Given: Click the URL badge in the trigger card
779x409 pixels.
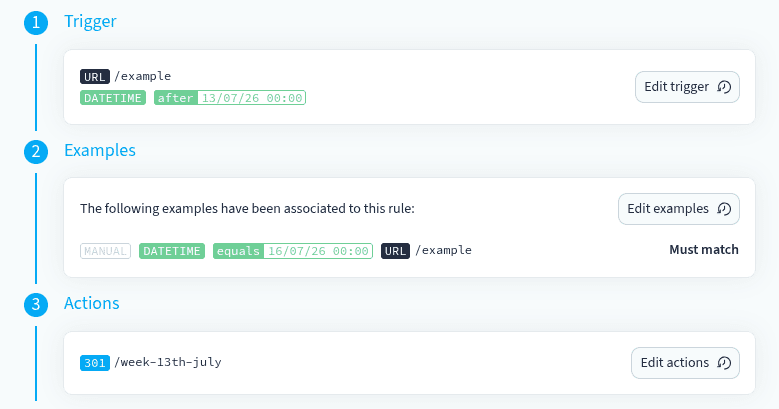Looking at the screenshot, I should click(x=94, y=77).
